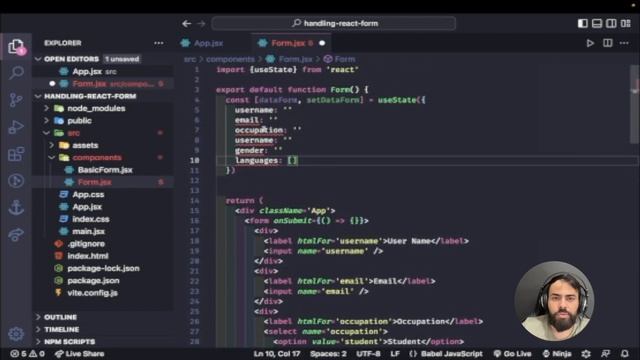Collapse the Open Editors section

(71, 59)
